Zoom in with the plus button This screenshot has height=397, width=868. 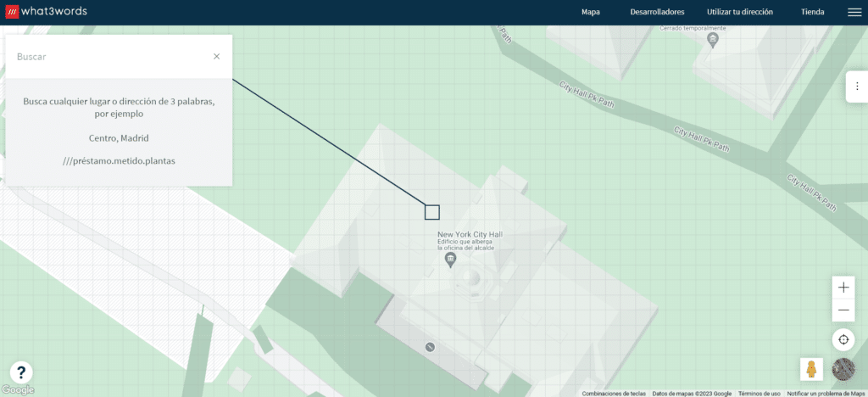coord(843,288)
